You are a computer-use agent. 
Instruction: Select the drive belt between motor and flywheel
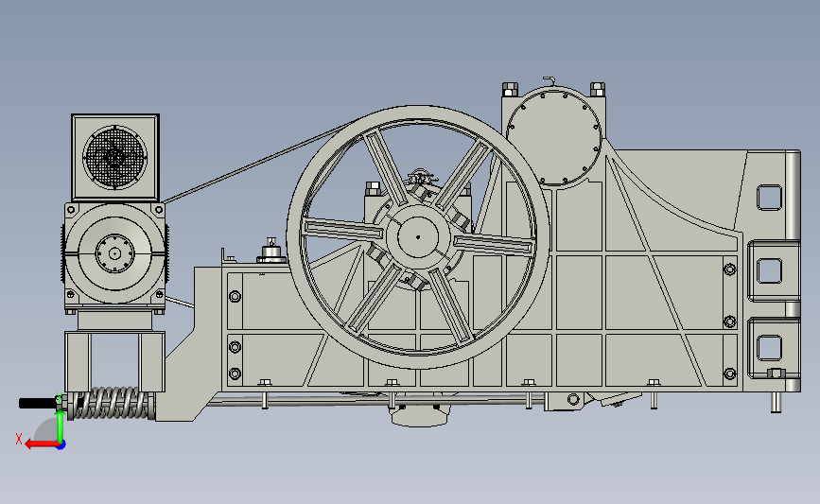(259, 162)
